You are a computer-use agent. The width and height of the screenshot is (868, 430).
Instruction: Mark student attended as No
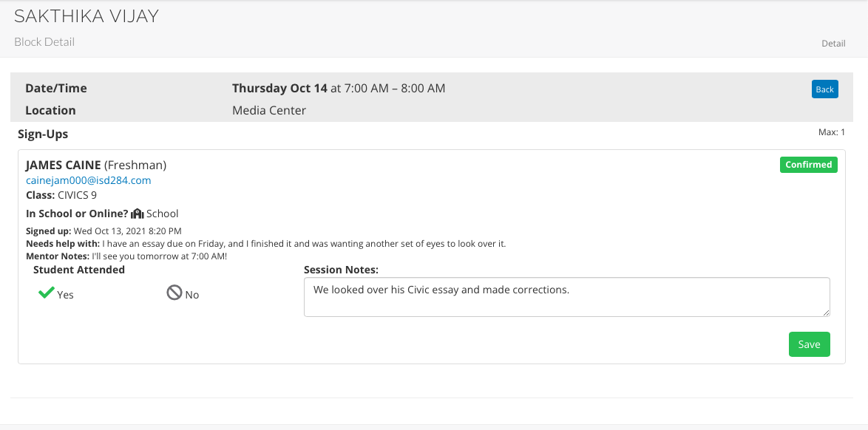(183, 294)
